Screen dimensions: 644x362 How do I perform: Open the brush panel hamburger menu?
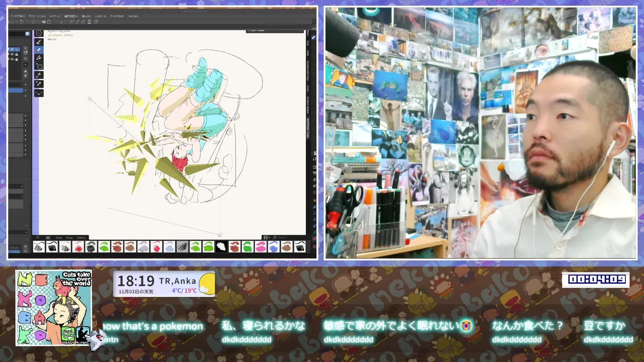(38, 237)
